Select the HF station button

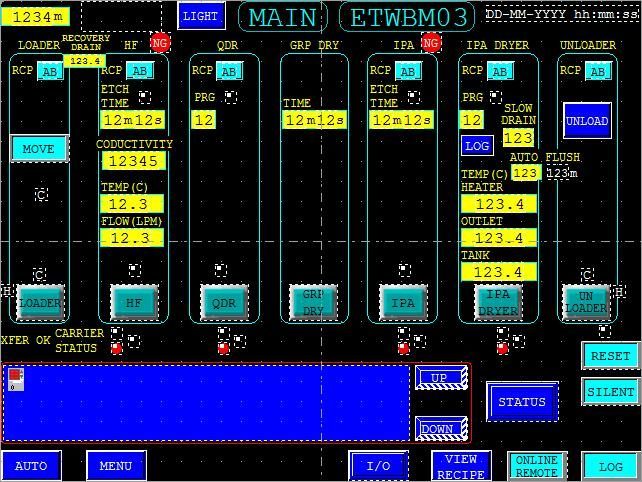[x=134, y=303]
